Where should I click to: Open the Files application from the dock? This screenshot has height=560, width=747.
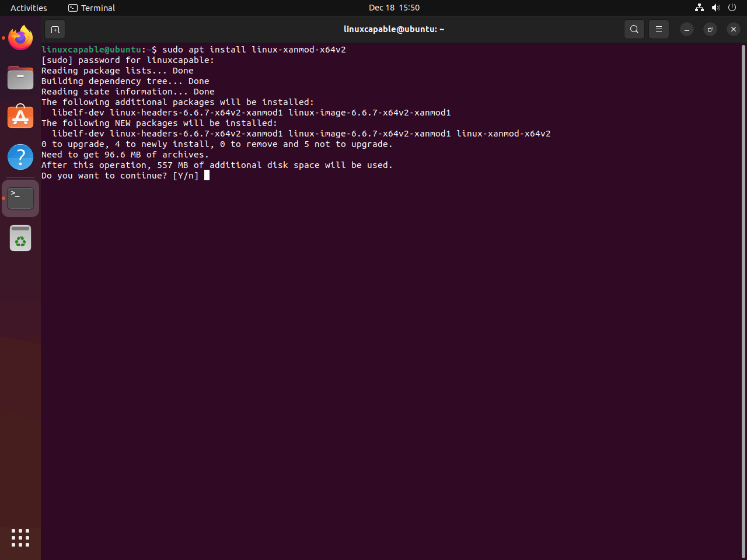[x=20, y=77]
